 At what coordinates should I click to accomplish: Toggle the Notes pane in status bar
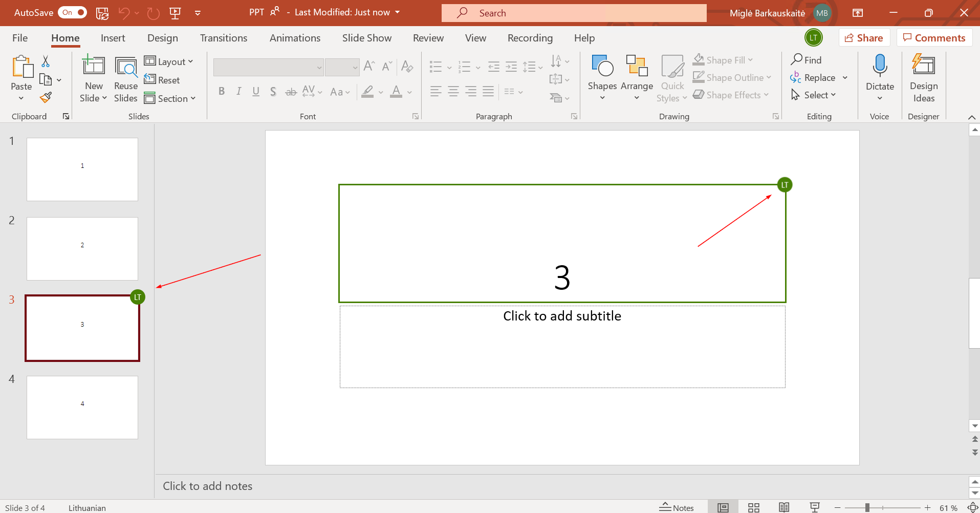pos(677,507)
